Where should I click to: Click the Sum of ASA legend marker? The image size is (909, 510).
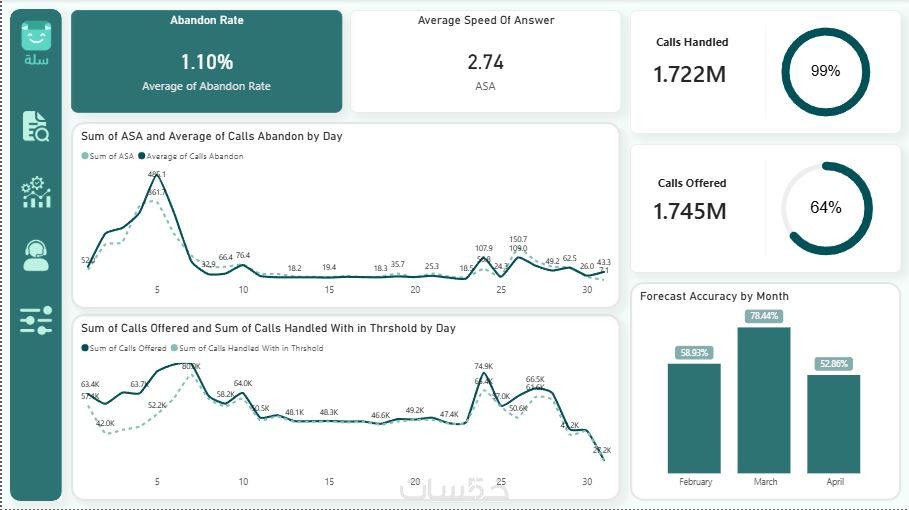83,156
